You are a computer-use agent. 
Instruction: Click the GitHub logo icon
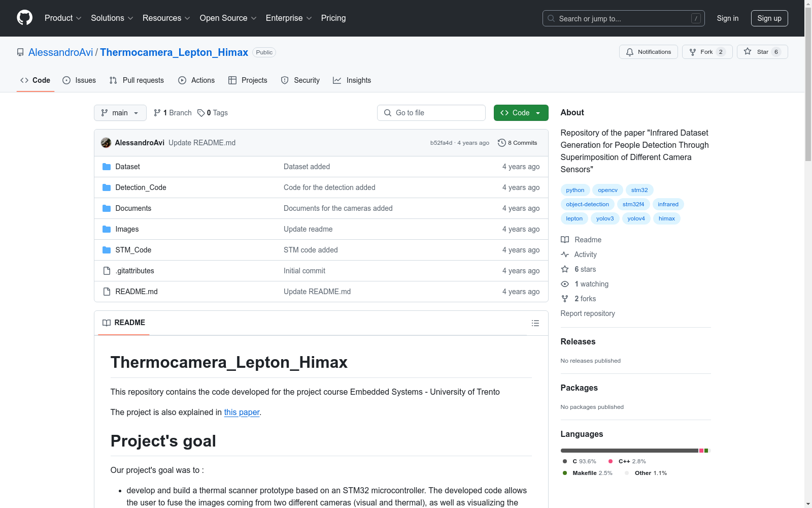[24, 18]
